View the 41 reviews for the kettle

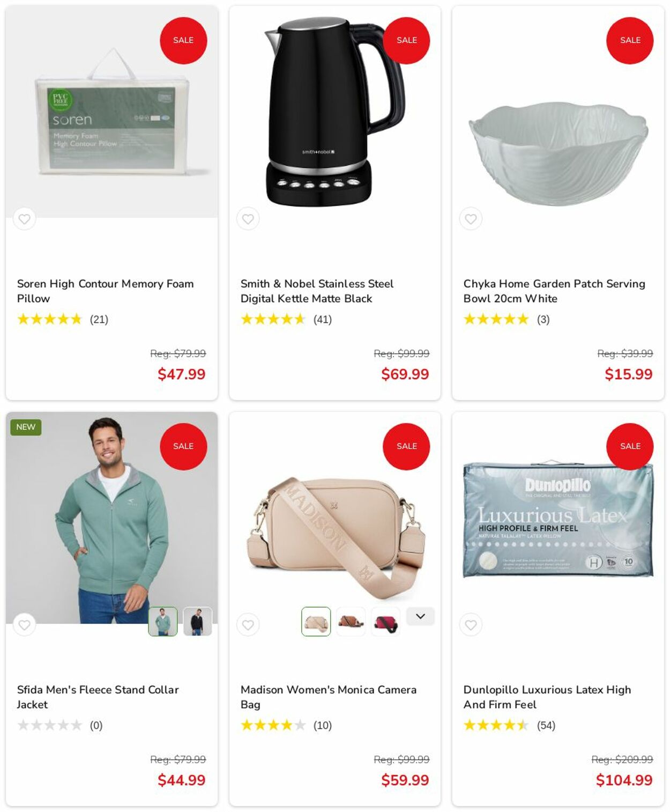[x=322, y=320]
